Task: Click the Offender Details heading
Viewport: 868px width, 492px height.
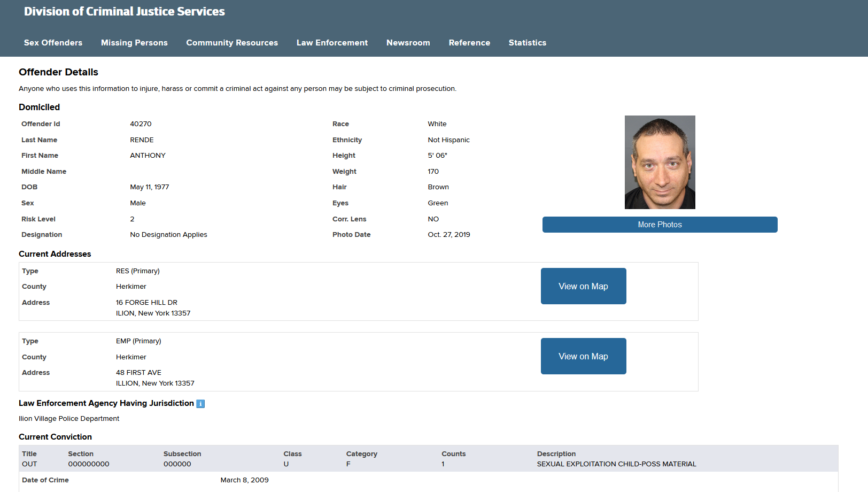Action: pos(58,72)
